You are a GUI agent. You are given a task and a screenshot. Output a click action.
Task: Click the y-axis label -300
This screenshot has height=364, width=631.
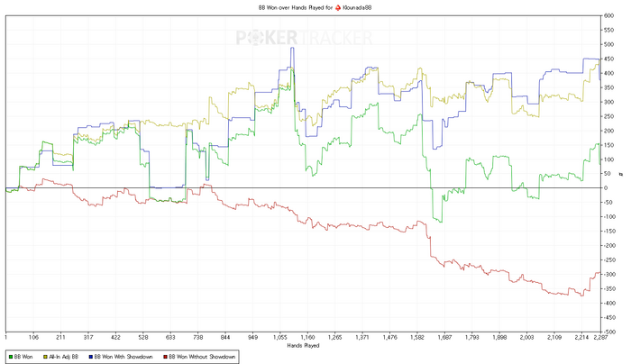[x=609, y=274]
